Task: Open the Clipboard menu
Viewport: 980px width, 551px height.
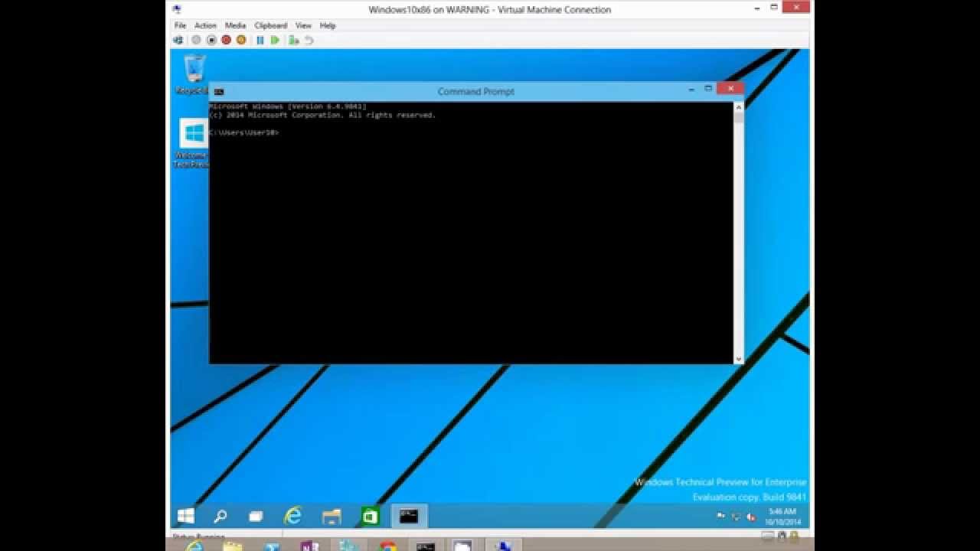Action: coord(270,25)
